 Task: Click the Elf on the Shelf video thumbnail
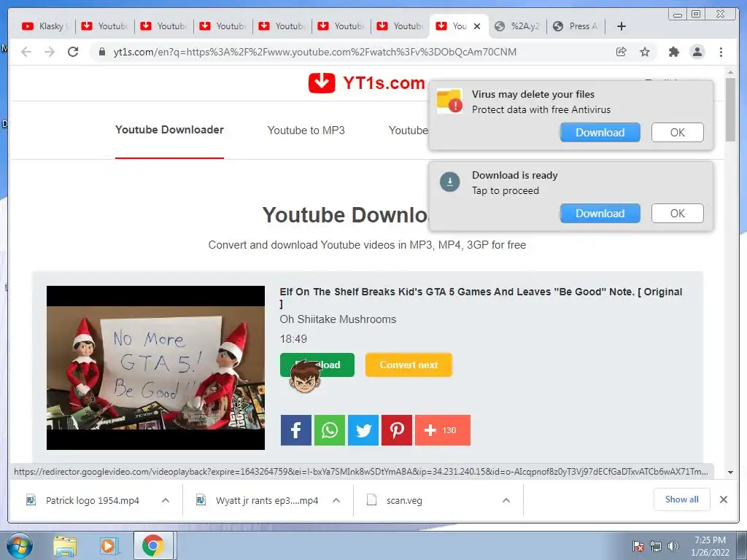tap(156, 367)
